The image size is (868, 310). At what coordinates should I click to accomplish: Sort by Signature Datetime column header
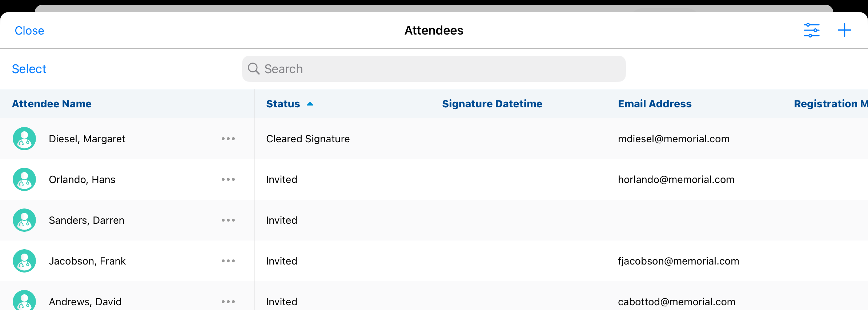(492, 104)
